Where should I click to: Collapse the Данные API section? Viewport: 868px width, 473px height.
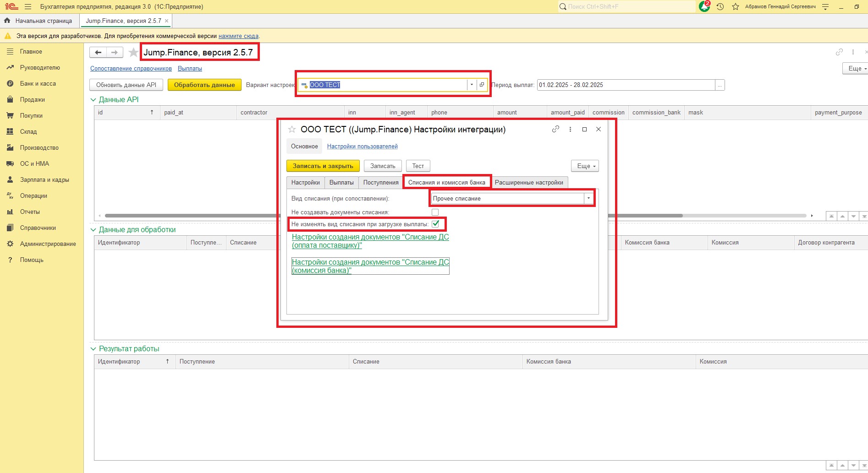(x=93, y=100)
